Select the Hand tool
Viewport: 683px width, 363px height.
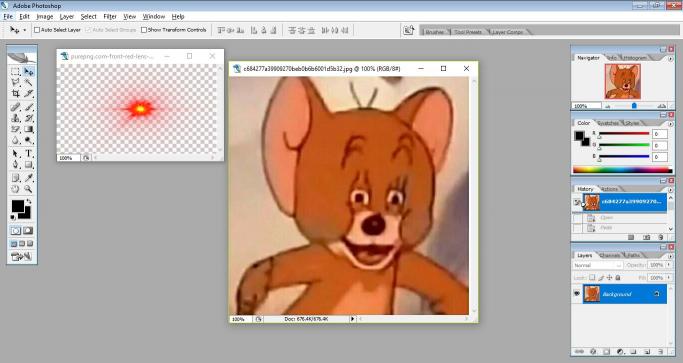pyautogui.click(x=15, y=189)
